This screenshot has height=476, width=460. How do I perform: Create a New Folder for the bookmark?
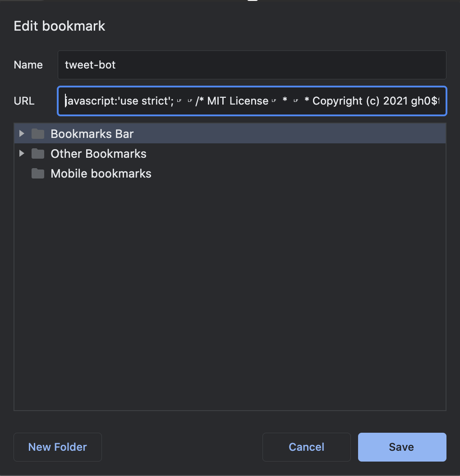click(57, 447)
